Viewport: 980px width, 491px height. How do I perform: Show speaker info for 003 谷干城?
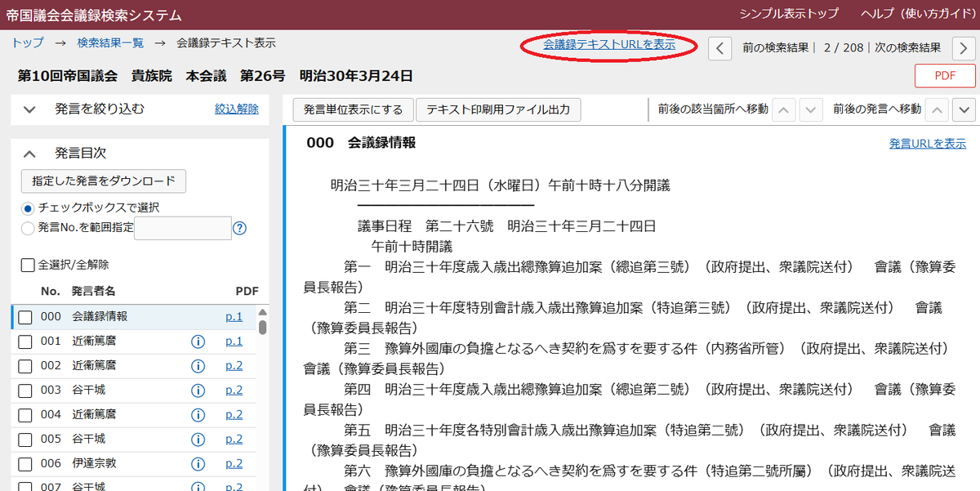(x=197, y=390)
